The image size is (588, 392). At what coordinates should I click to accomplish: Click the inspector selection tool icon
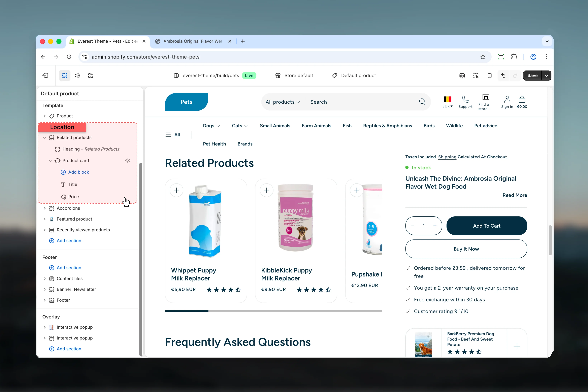pyautogui.click(x=476, y=75)
